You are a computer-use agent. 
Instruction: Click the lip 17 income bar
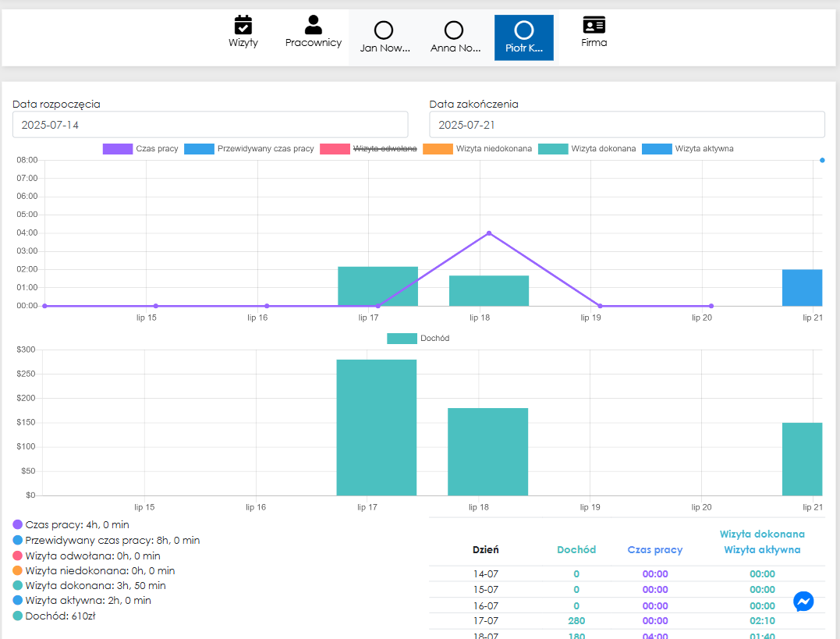pyautogui.click(x=377, y=427)
